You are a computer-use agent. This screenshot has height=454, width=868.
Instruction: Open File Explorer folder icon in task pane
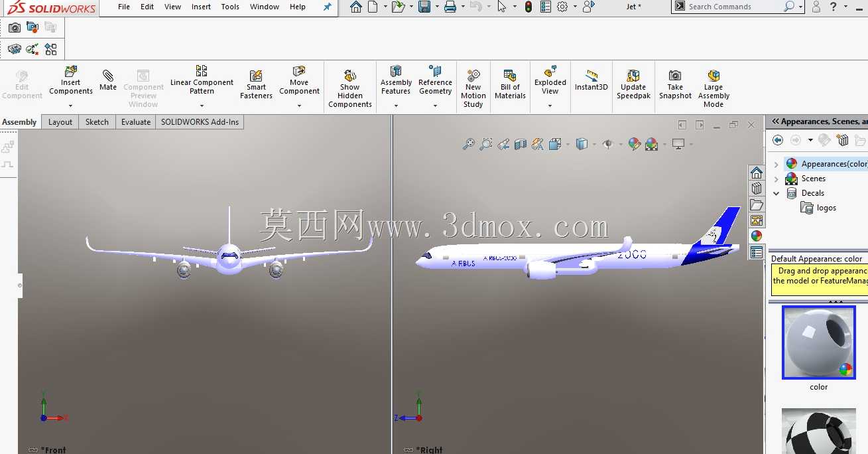tap(757, 204)
